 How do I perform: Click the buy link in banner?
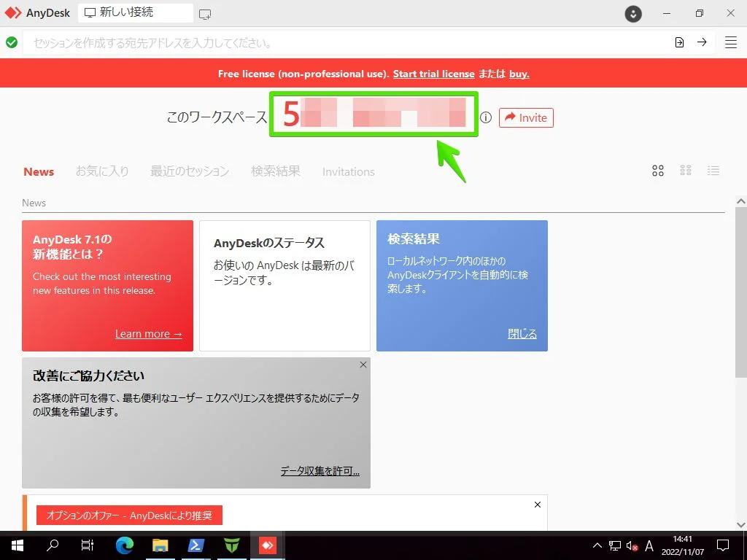point(519,74)
